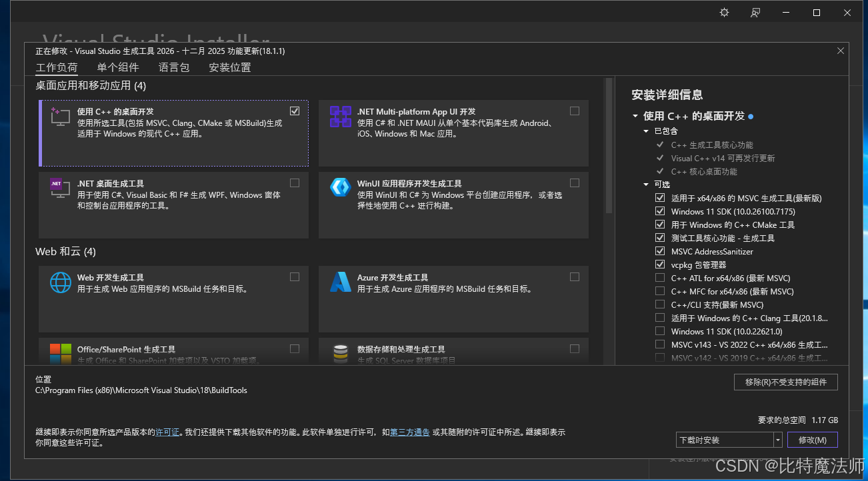Click the C++ desktop development workload icon
The width and height of the screenshot is (868, 481).
(x=61, y=117)
